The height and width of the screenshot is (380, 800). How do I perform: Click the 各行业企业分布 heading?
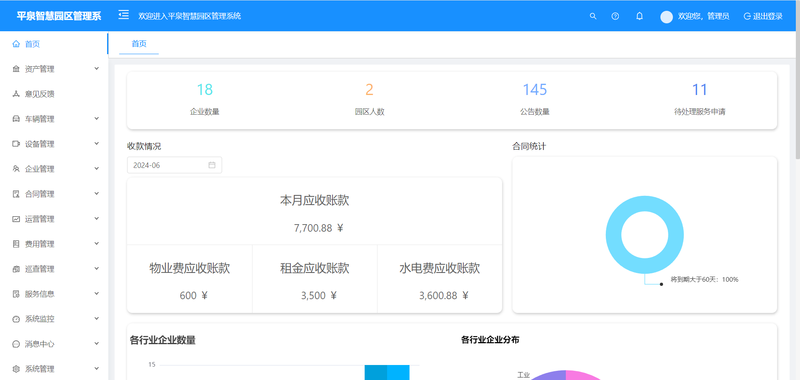point(490,340)
